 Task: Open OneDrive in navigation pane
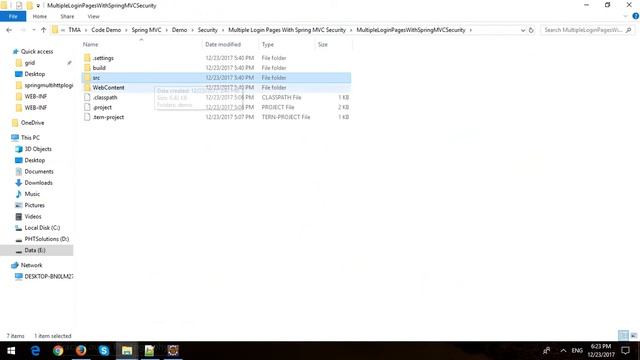pos(32,122)
